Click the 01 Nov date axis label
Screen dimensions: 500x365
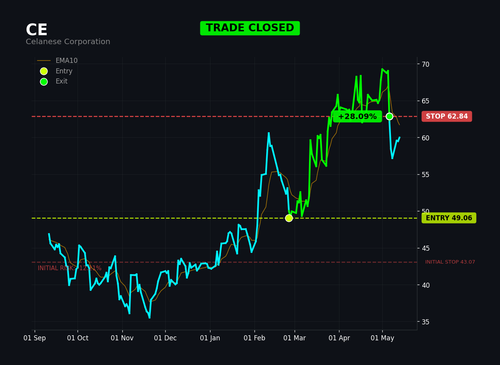(122, 338)
